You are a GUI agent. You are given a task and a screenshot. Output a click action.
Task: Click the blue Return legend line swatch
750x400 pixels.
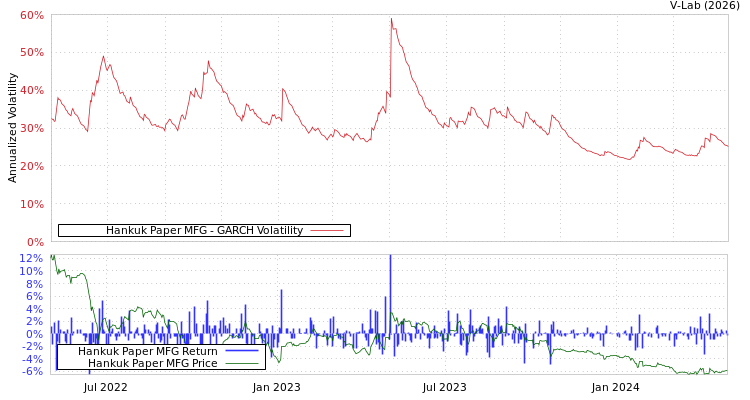point(242,351)
